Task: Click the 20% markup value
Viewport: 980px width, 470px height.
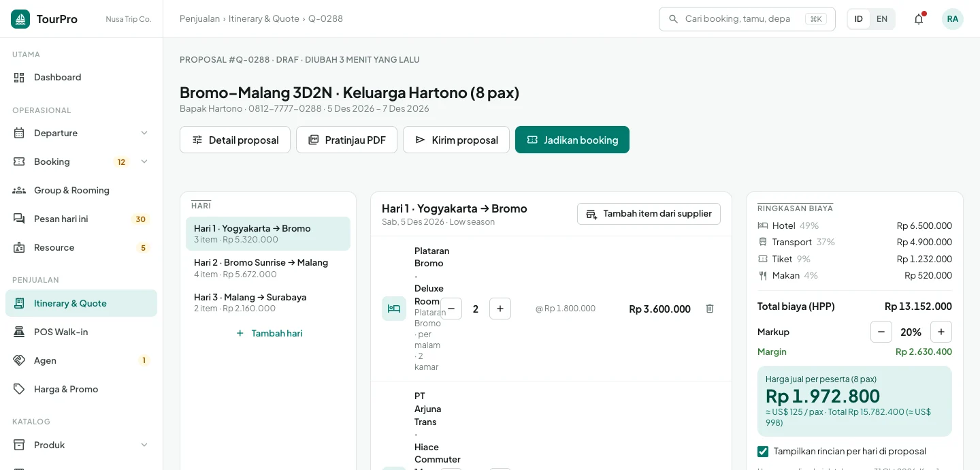Action: click(x=911, y=332)
